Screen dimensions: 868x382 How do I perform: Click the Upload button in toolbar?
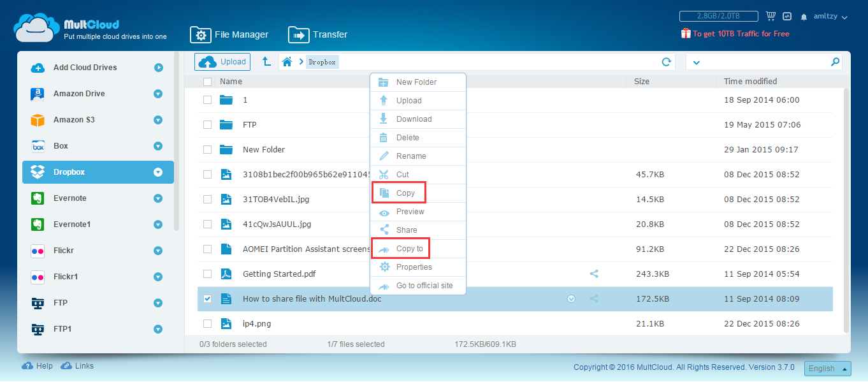pyautogui.click(x=222, y=62)
